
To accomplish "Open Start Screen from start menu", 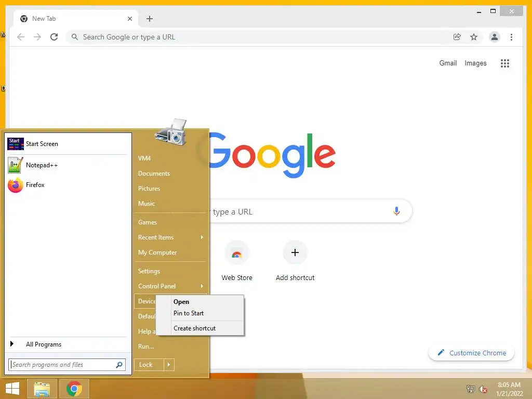I will (67, 144).
